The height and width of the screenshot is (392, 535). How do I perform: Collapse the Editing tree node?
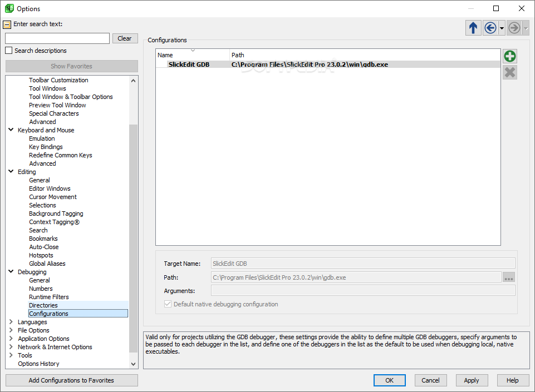click(11, 171)
